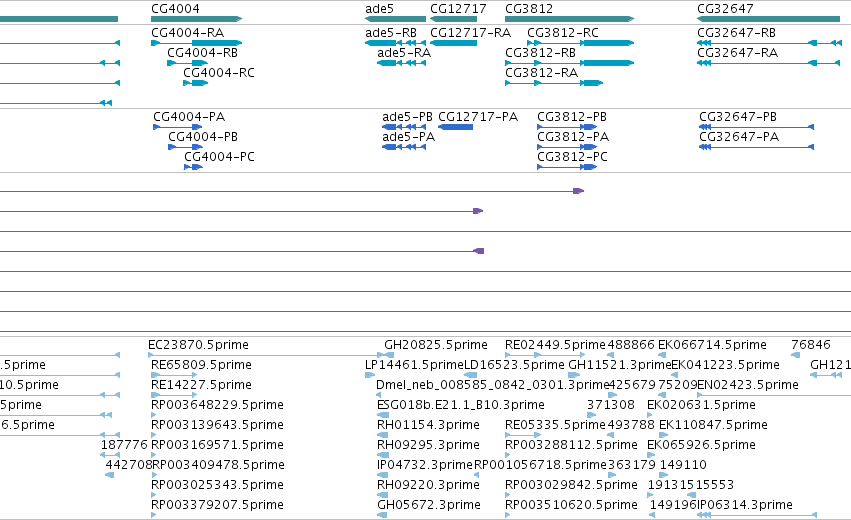Select protein CG3812-PC
Viewport: 851px width, 520px height.
coord(573,157)
